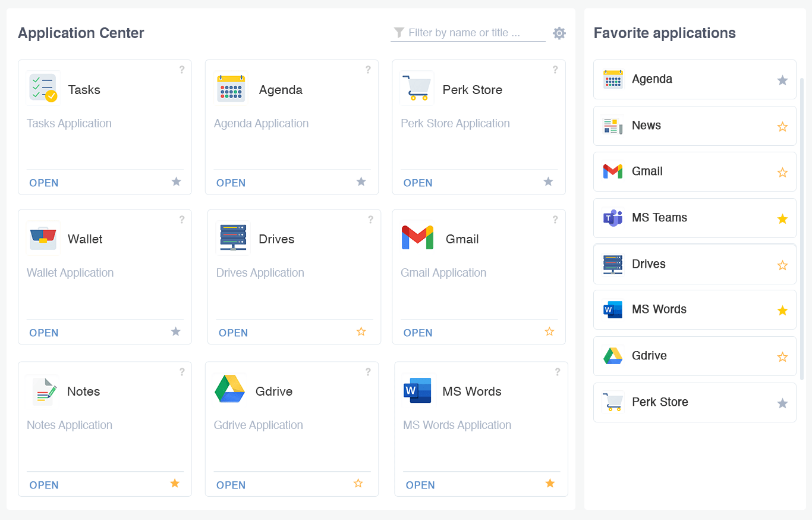Click the Perk Store cart icon in Application Center

click(417, 88)
